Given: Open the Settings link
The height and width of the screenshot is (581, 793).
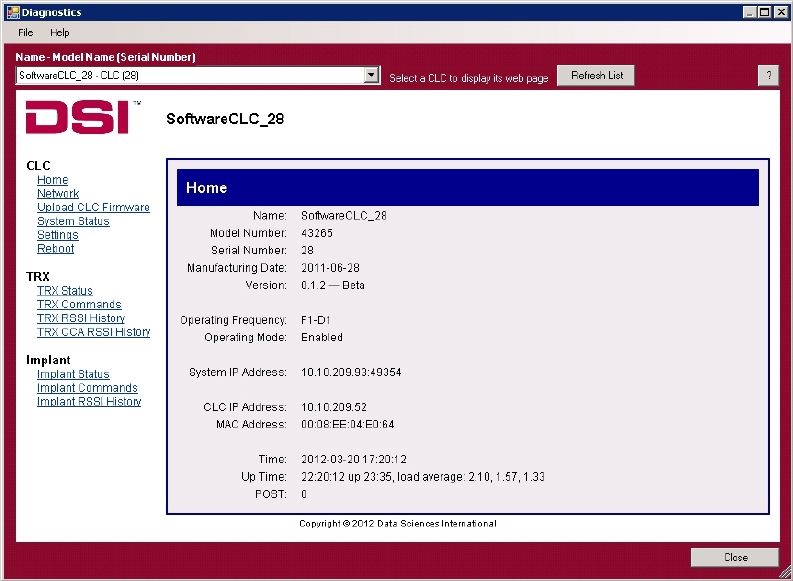Looking at the screenshot, I should pyautogui.click(x=58, y=235).
